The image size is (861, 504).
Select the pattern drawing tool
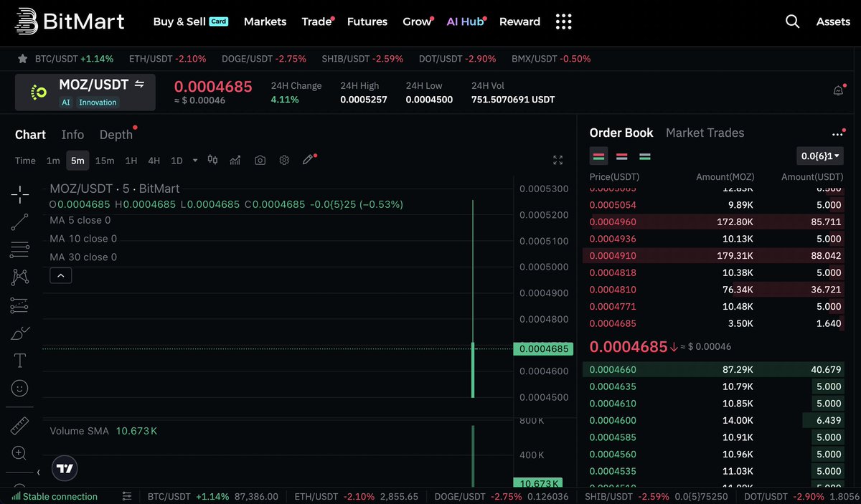(20, 277)
